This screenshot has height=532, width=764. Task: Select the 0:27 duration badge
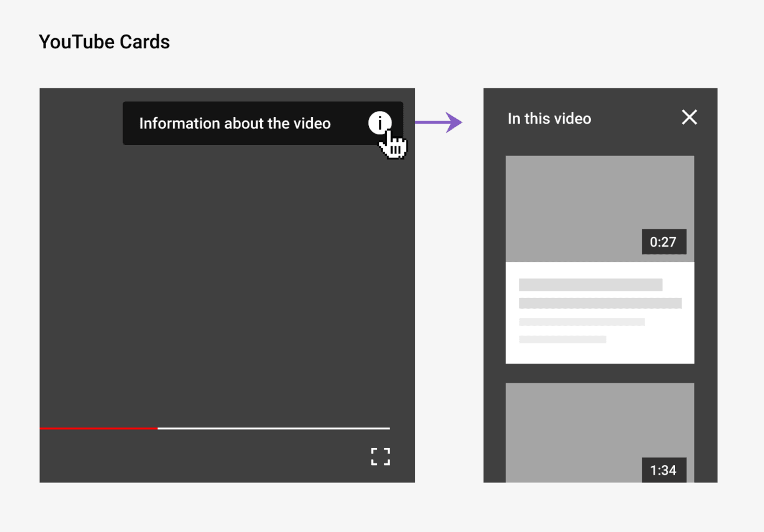click(664, 242)
